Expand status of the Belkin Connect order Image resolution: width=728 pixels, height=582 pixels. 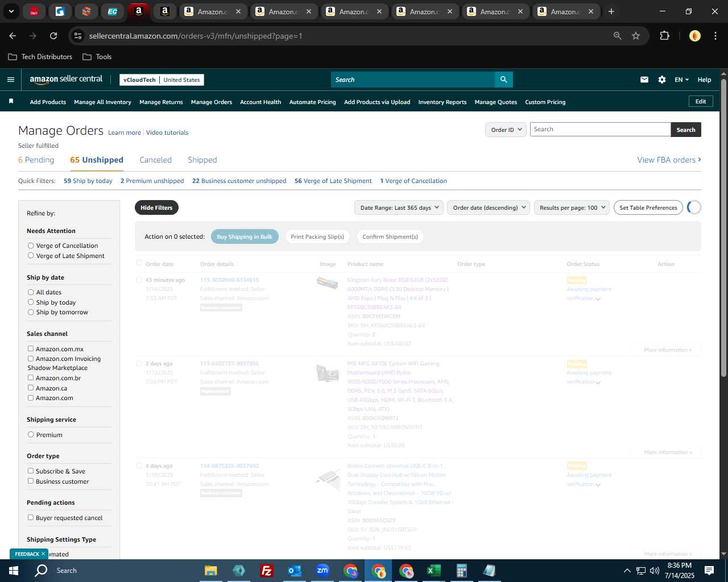[598, 485]
